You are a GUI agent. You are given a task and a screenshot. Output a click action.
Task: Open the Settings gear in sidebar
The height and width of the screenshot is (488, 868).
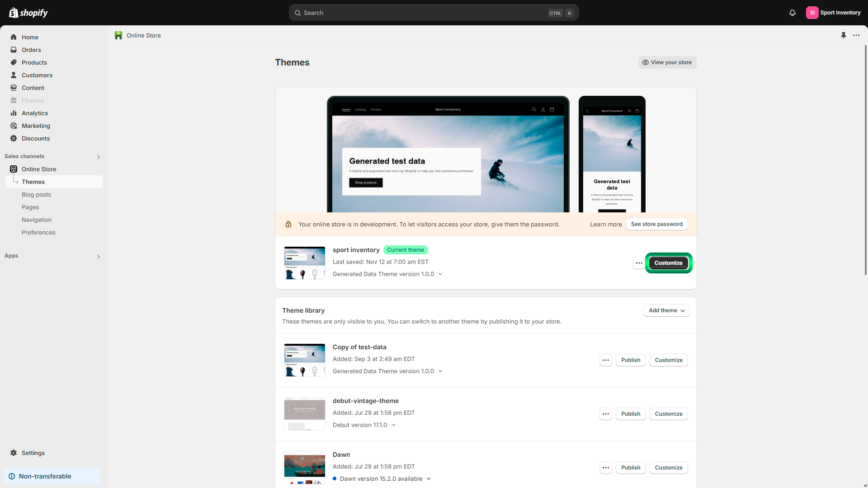click(14, 453)
